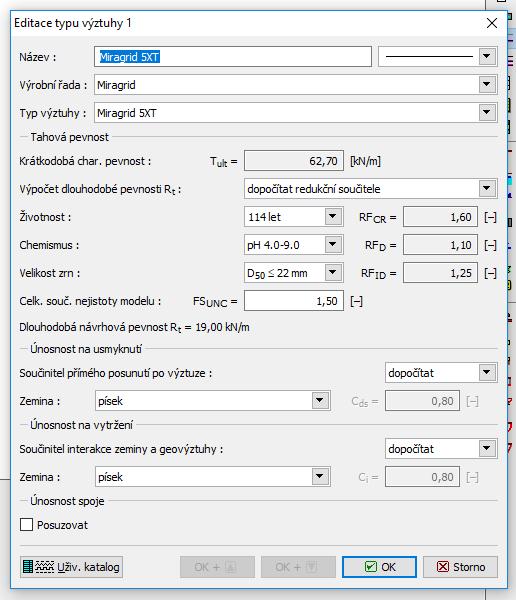The image size is (516, 600).
Task: Click the RFD value field 1,10
Action: 440,245
